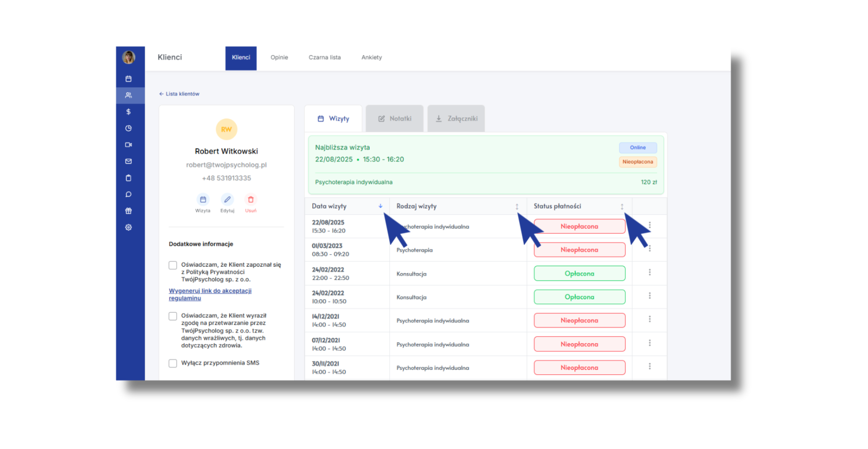Click the Wizyta calendar icon under client
The image size is (868, 449).
point(203,199)
